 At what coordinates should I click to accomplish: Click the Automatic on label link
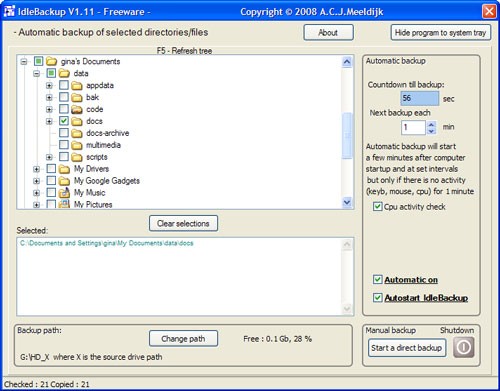(x=411, y=280)
